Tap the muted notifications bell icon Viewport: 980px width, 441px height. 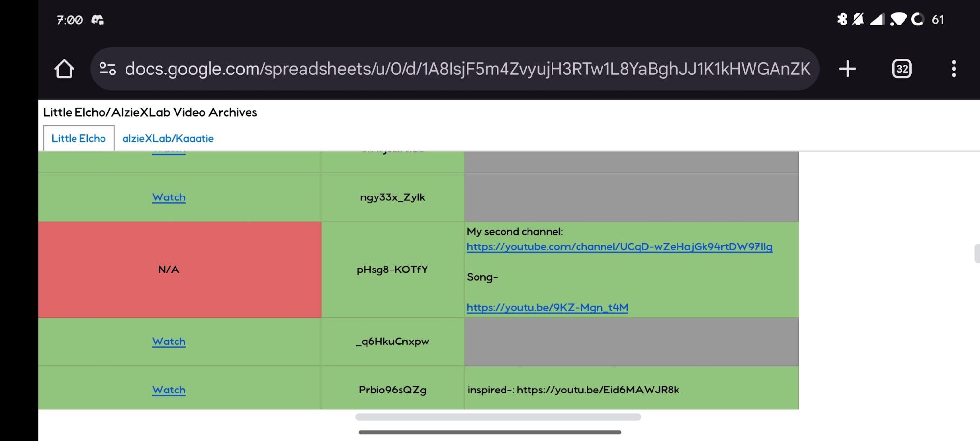point(858,19)
